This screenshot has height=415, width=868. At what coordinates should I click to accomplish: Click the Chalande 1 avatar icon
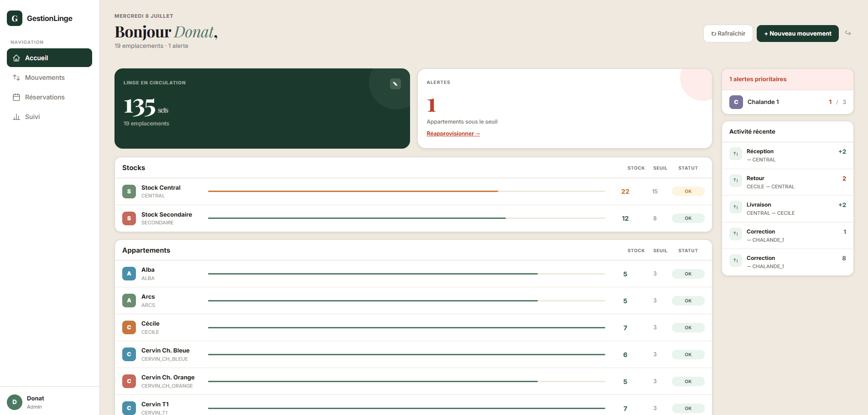point(736,102)
